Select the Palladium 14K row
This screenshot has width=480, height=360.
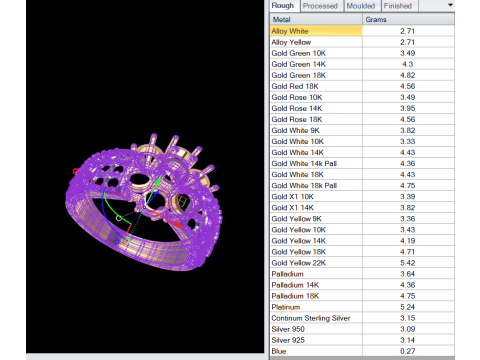(x=362, y=285)
